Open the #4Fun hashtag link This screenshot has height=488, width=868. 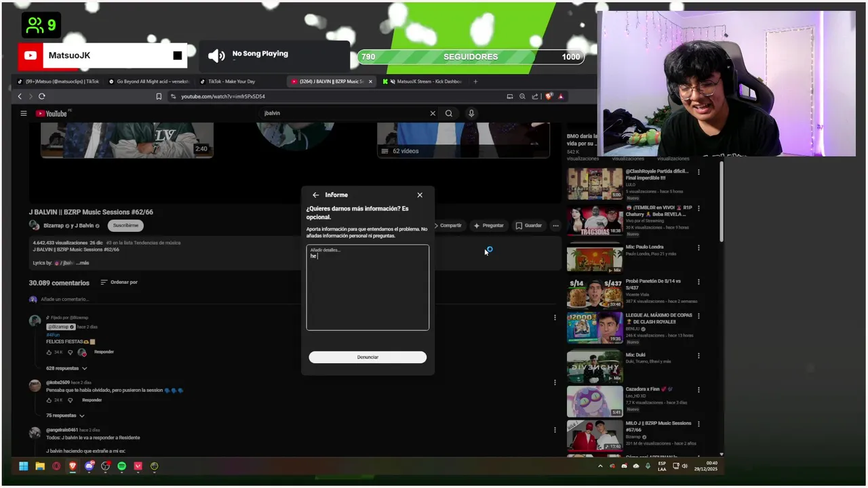tap(53, 335)
